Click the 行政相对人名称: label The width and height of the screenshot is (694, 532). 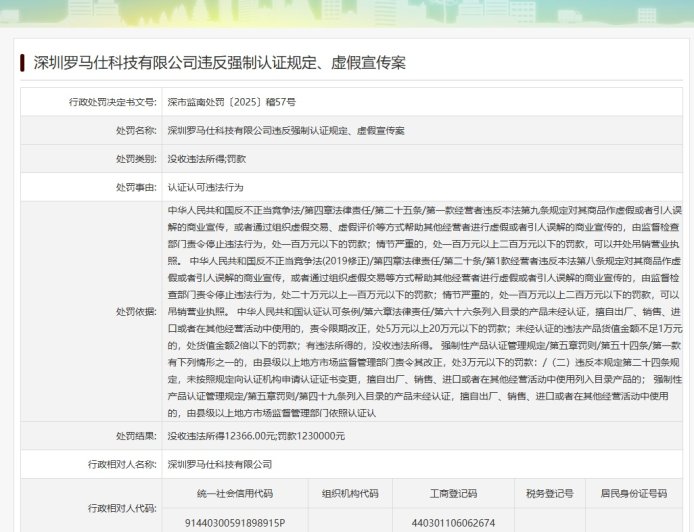pyautogui.click(x=122, y=464)
